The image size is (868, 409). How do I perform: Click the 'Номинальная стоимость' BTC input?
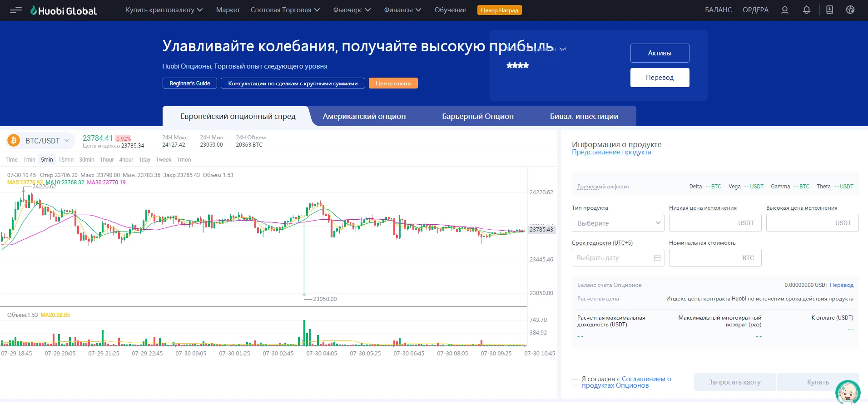(715, 258)
